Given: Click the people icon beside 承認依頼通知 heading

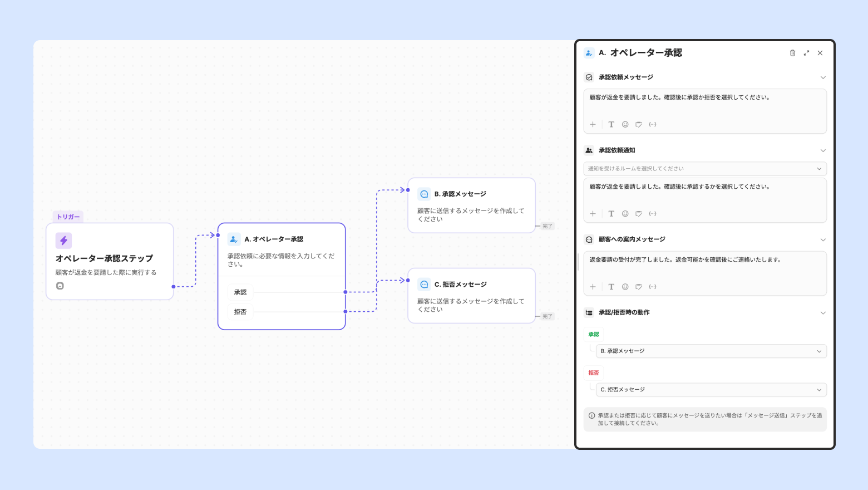Looking at the screenshot, I should (589, 150).
